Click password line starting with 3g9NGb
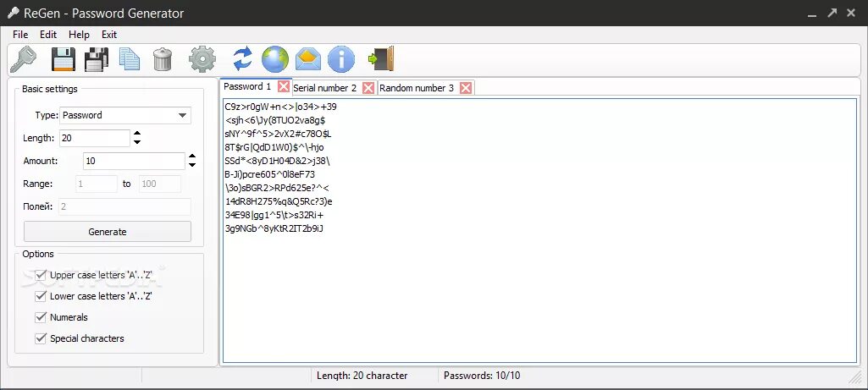Screen dimensions: 868x390 [274, 228]
